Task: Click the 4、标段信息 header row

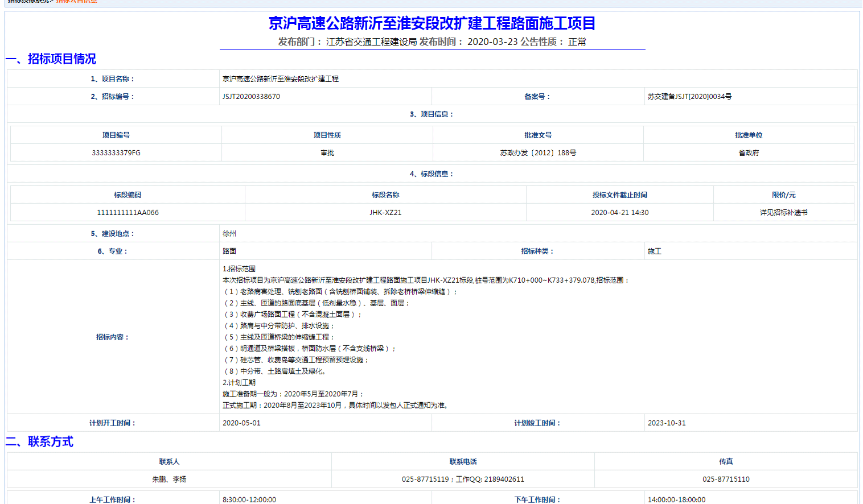Action: point(432,174)
